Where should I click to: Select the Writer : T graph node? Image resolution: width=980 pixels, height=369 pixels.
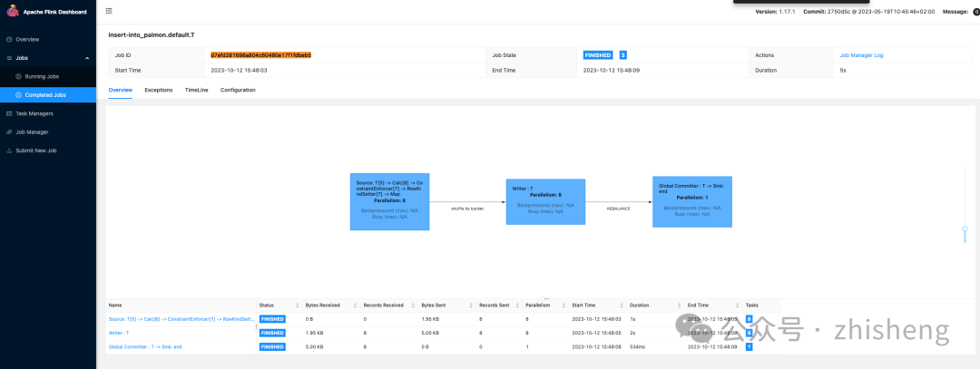point(545,201)
